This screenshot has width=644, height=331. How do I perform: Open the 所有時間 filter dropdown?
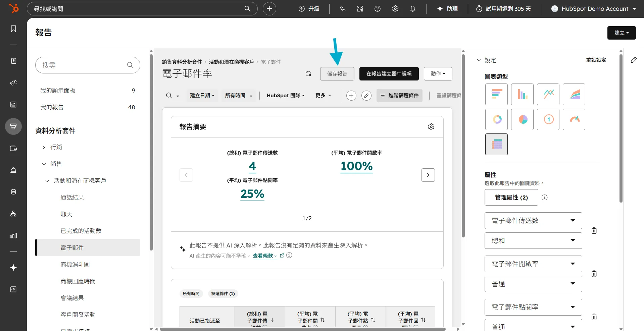coord(239,96)
